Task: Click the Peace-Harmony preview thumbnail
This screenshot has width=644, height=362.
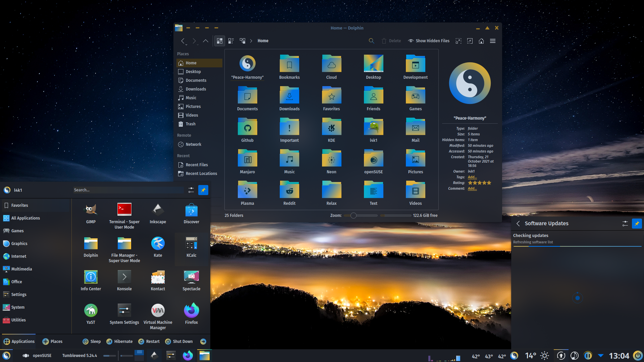Action: (470, 83)
